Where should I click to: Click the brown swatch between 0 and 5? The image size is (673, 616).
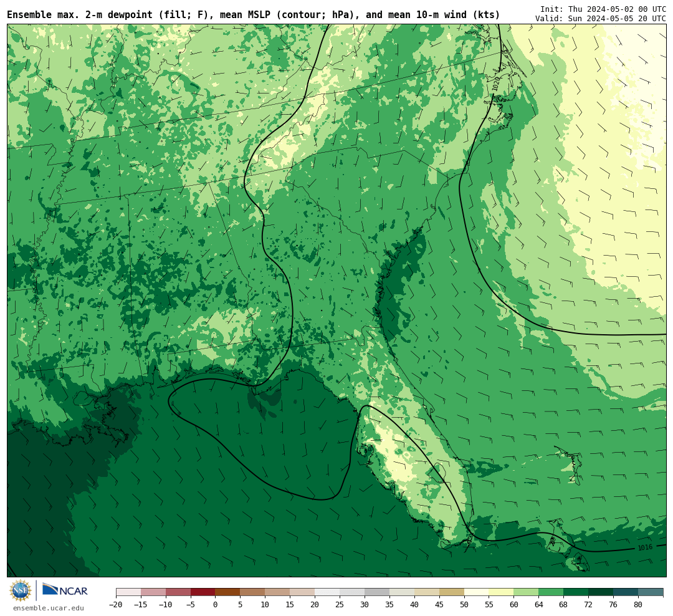click(x=228, y=592)
